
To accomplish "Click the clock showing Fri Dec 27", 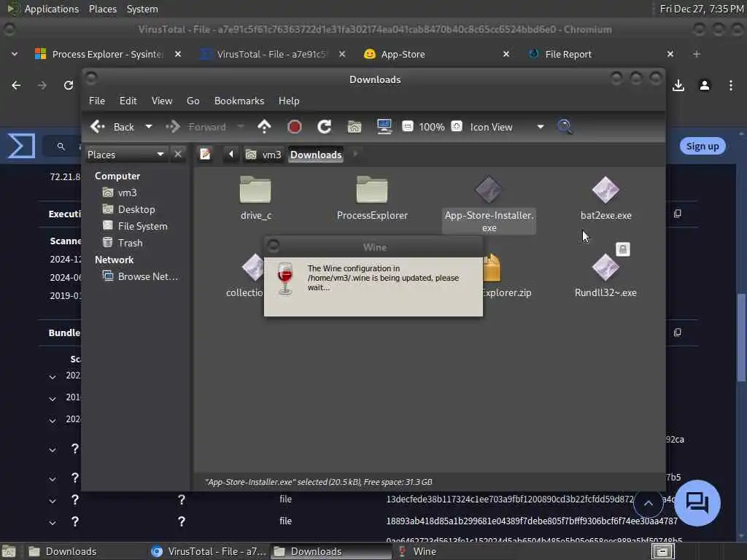I will click(x=702, y=9).
